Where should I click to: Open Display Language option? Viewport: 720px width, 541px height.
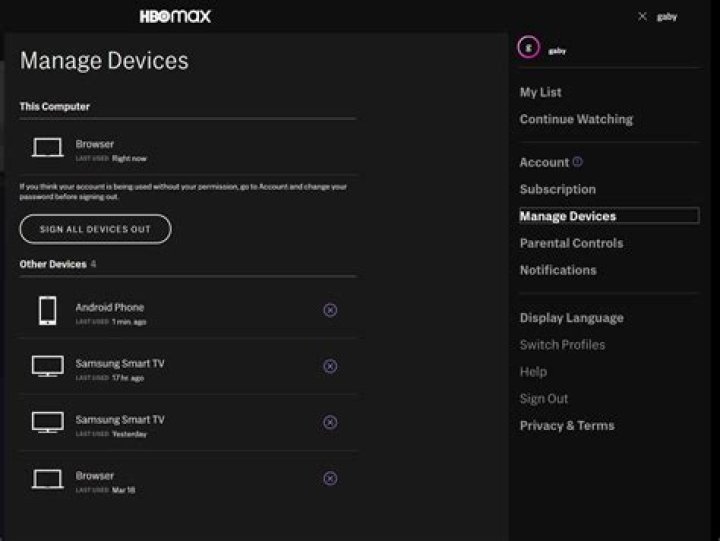coord(571,318)
